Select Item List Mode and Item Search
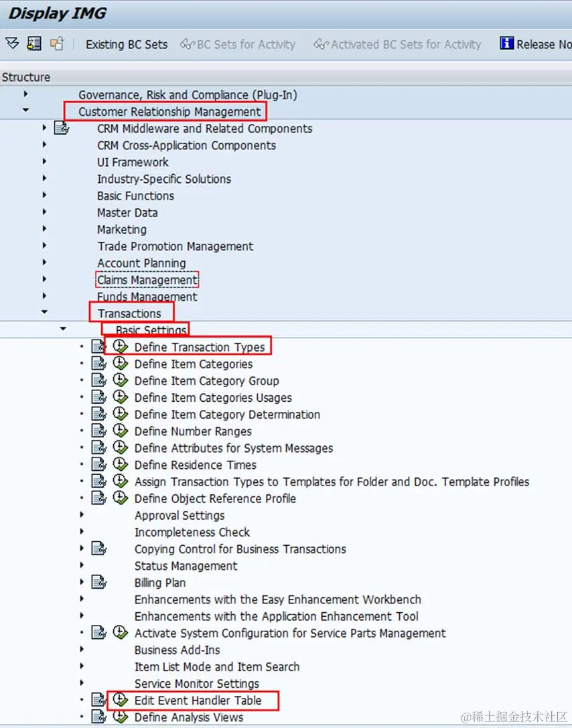Image resolution: width=572 pixels, height=728 pixels. point(217,666)
